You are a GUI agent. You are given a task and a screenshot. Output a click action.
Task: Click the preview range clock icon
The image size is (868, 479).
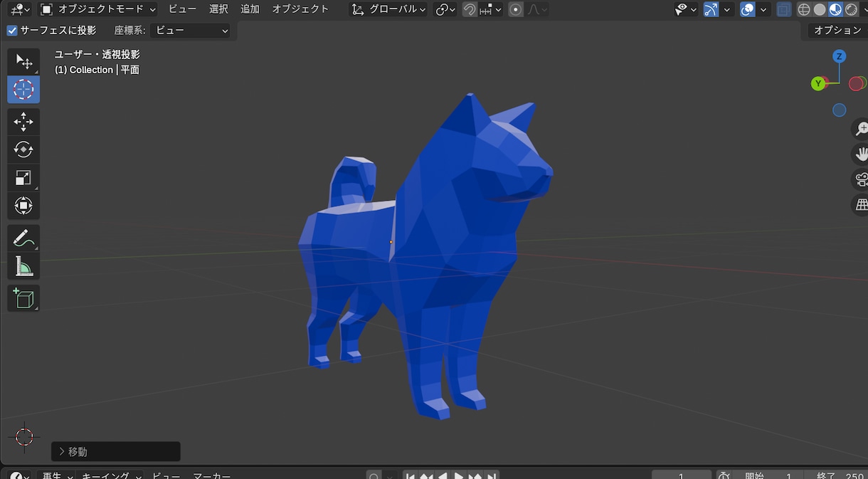(x=724, y=476)
